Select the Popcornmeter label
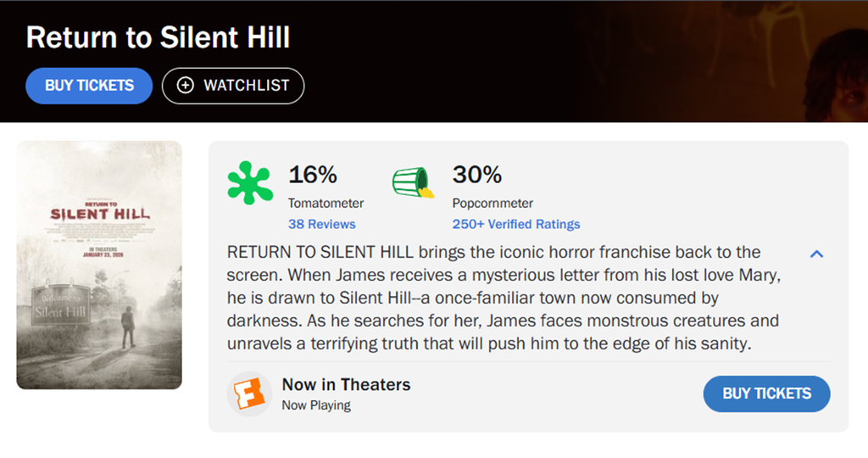This screenshot has height=458, width=868. tap(492, 204)
